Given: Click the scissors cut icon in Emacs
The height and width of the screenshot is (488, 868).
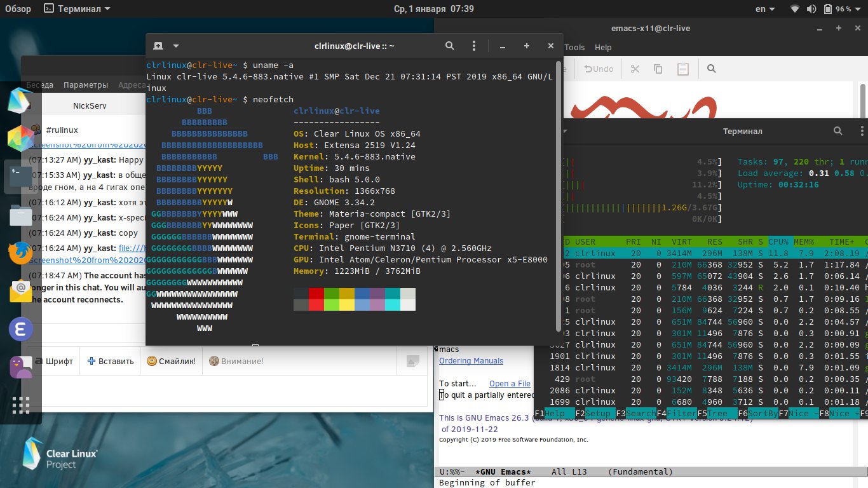Looking at the screenshot, I should pos(635,69).
